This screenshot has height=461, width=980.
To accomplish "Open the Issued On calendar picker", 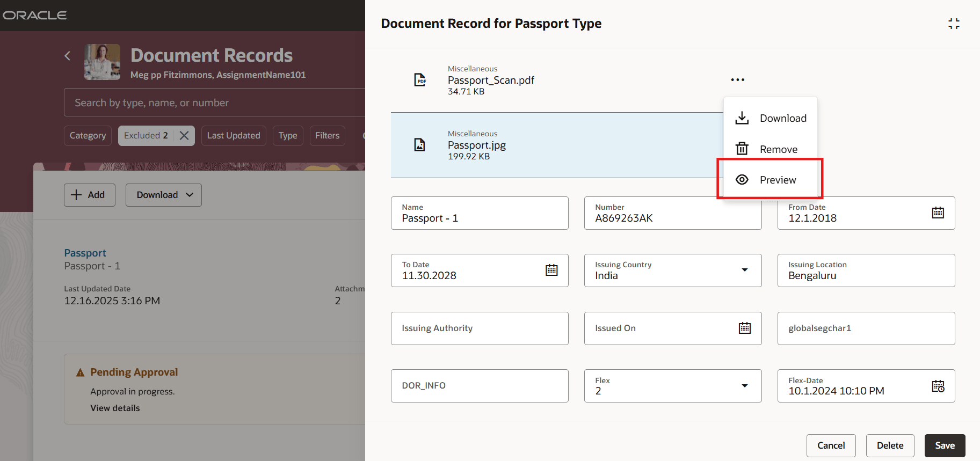I will click(x=745, y=328).
